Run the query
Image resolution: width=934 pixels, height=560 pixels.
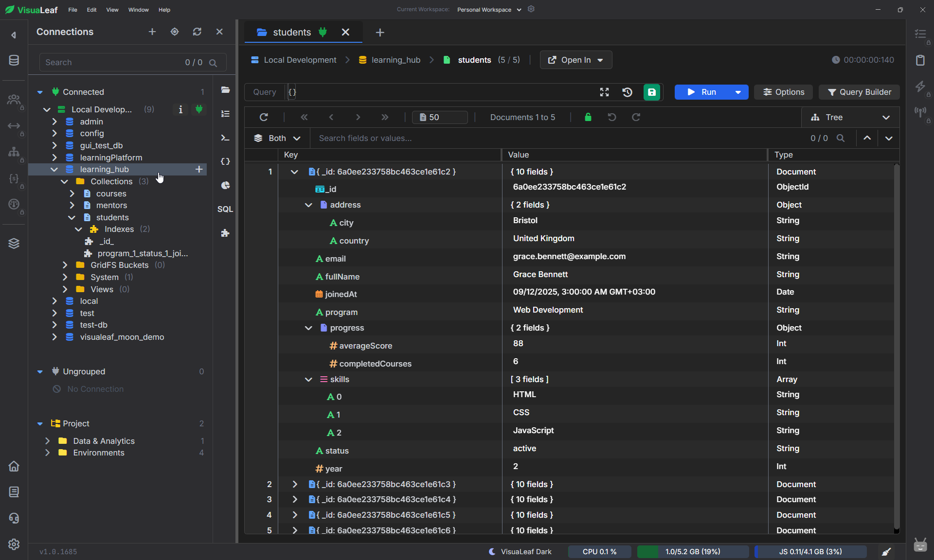(701, 92)
